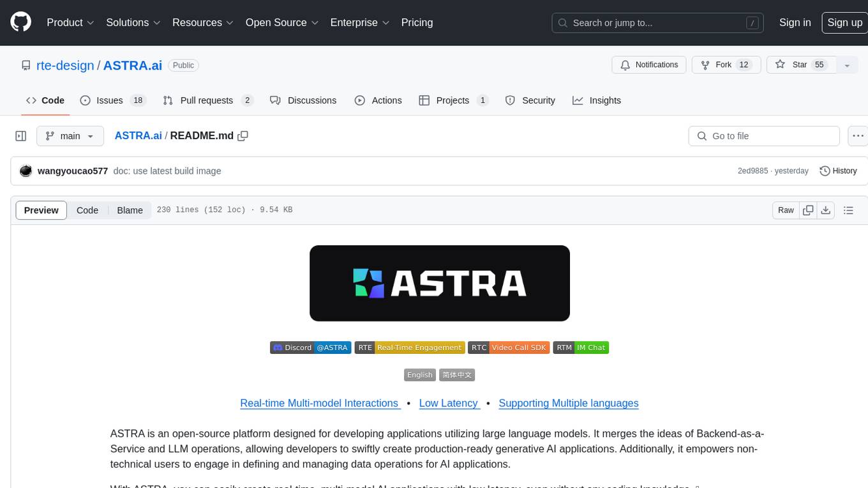Image resolution: width=868 pixels, height=488 pixels.
Task: Open the main branch selector
Action: (70, 136)
